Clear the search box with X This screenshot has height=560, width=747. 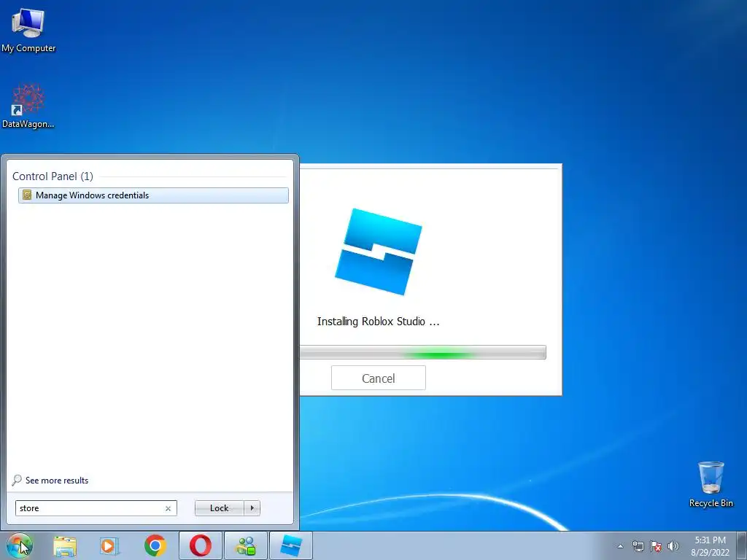[169, 508]
